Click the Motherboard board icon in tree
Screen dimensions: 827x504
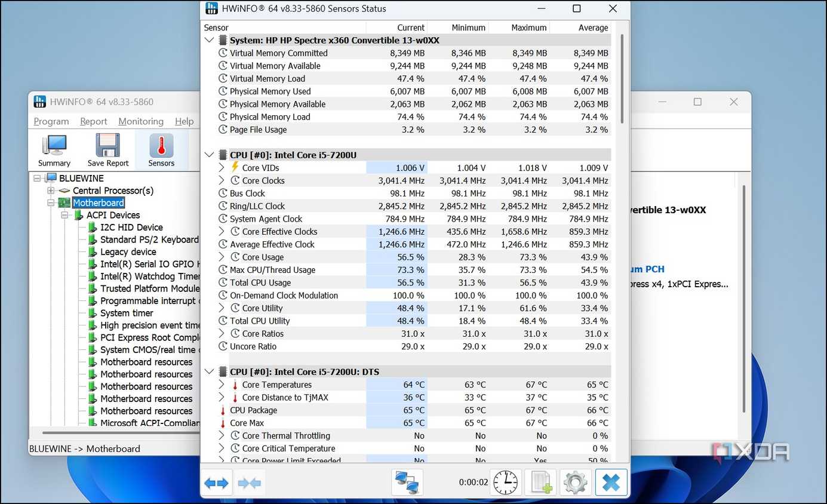[64, 203]
